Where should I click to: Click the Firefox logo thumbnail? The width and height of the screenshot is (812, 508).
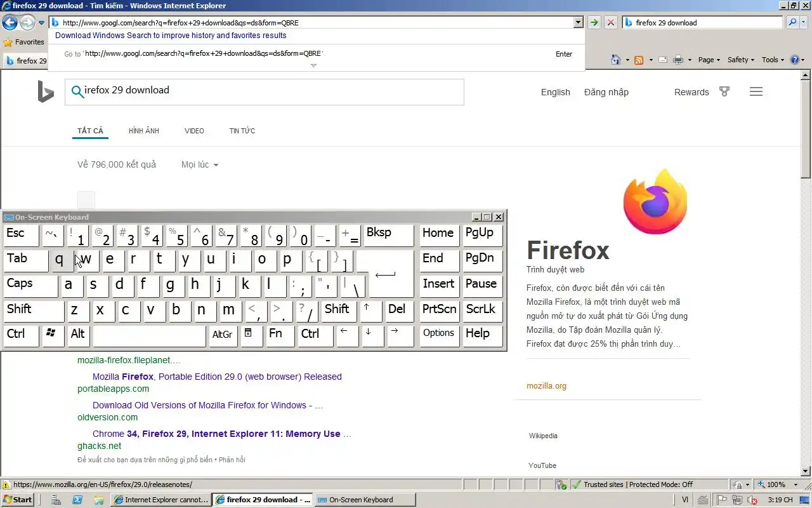[x=655, y=201]
